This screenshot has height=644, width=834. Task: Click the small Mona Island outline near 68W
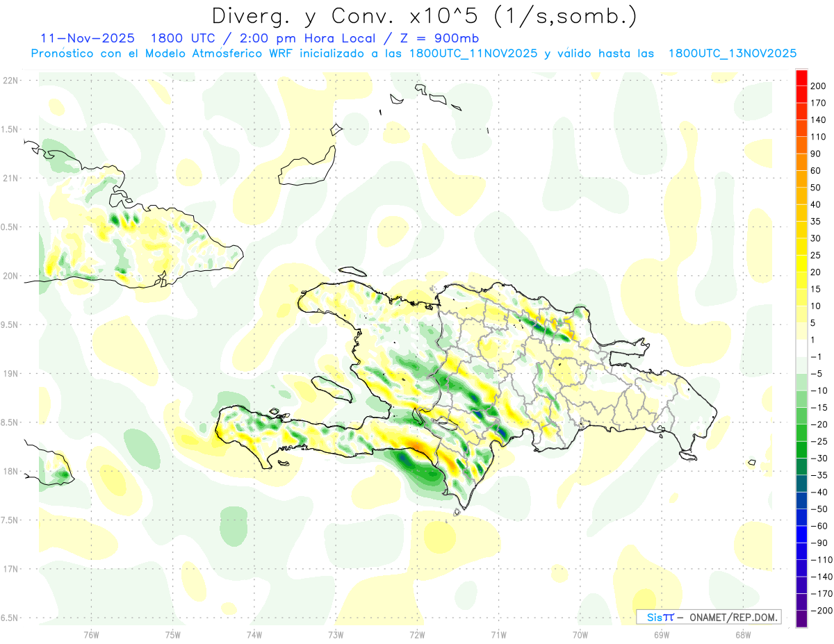[x=752, y=463]
